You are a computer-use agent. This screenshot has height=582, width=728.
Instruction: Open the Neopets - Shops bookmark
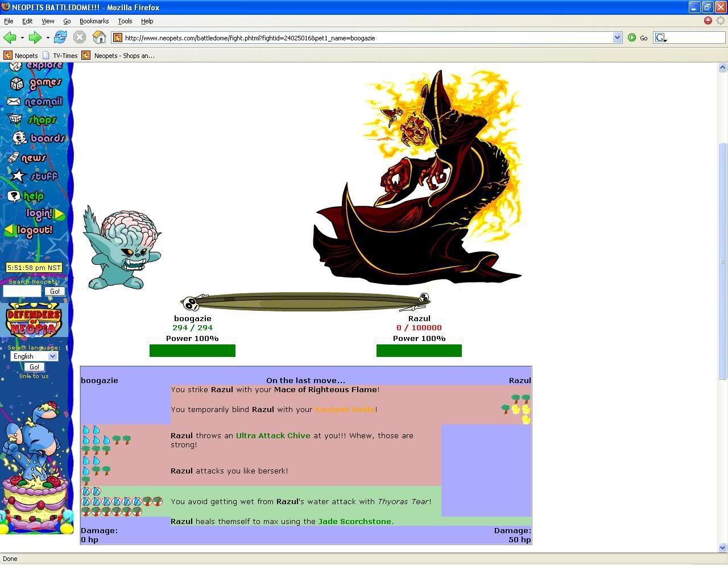118,55
